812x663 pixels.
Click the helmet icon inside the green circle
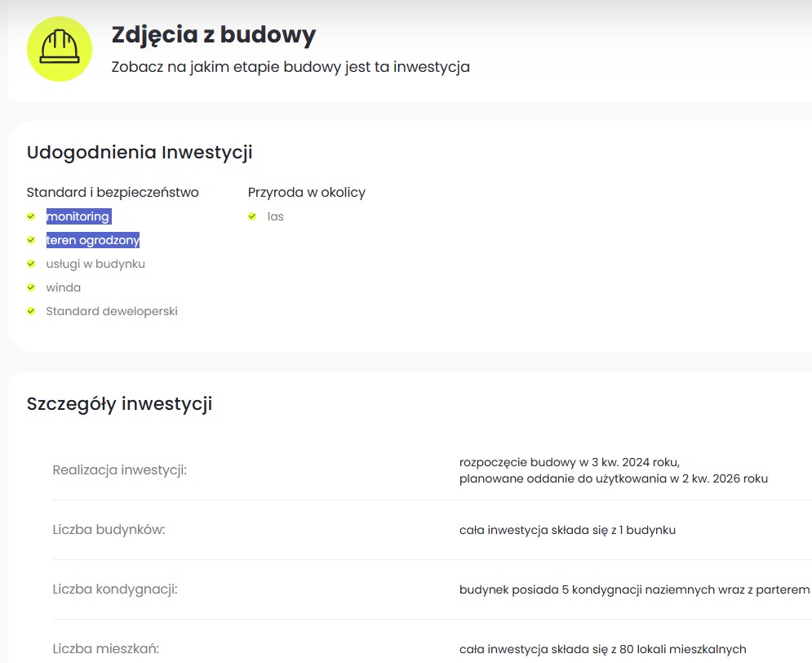click(x=59, y=49)
